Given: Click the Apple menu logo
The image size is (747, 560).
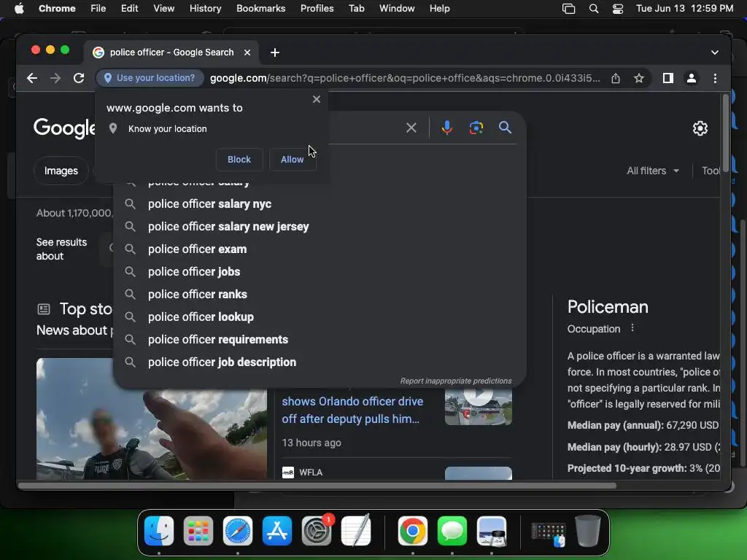Looking at the screenshot, I should pos(19,9).
